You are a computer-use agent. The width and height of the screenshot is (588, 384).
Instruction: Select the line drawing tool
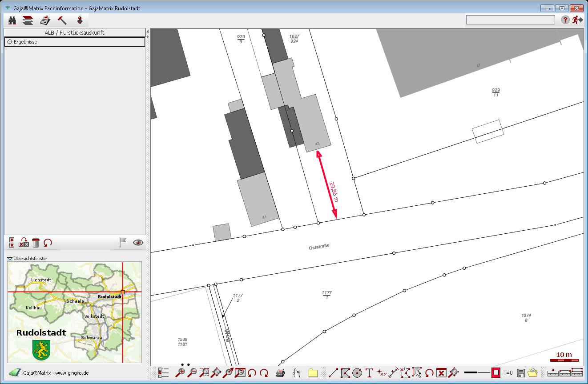[x=333, y=373]
